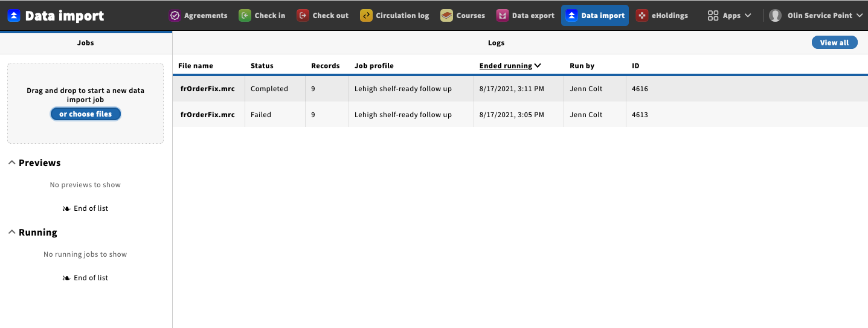Click the Apps grid icon
This screenshot has height=328, width=868.
pyautogui.click(x=713, y=16)
